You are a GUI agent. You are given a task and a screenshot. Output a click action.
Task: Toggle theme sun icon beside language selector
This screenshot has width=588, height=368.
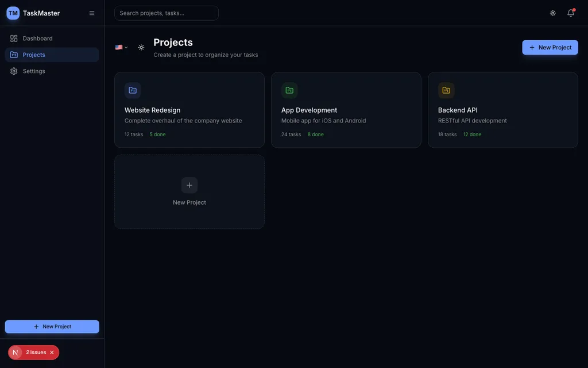[141, 47]
